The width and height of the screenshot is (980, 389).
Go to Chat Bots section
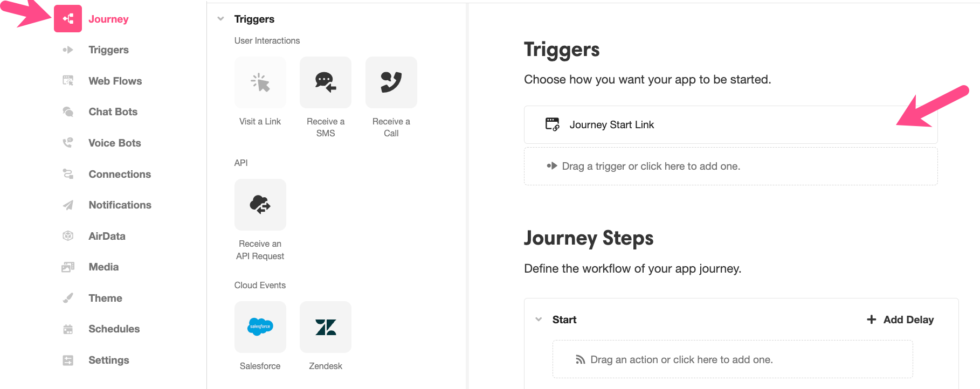(113, 112)
